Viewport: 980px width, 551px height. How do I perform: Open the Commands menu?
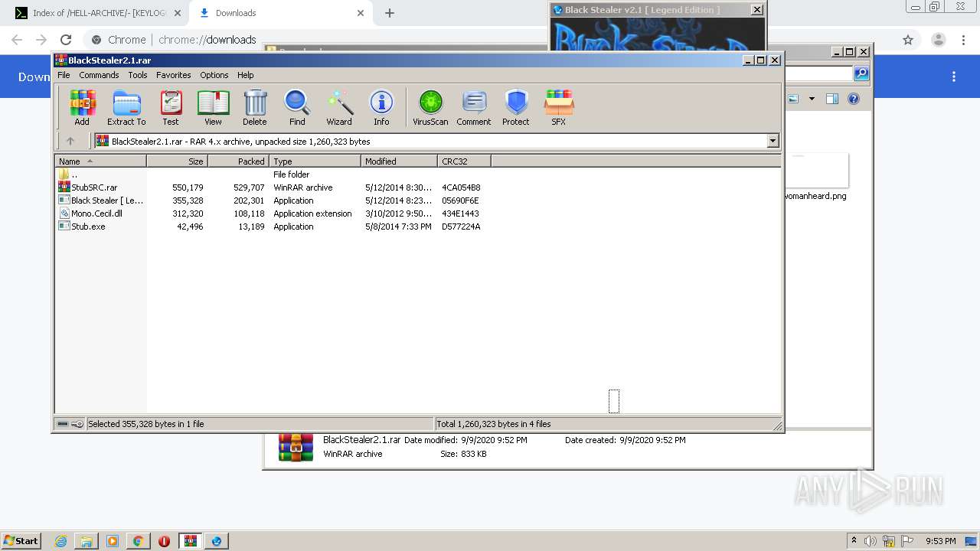coord(99,75)
